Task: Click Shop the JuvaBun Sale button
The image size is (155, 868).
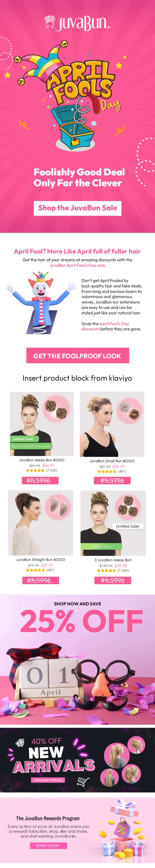Action: click(x=77, y=208)
